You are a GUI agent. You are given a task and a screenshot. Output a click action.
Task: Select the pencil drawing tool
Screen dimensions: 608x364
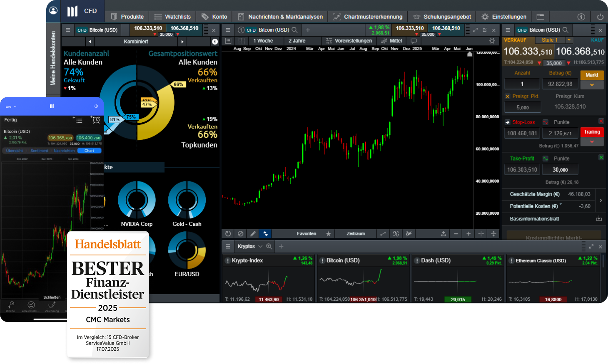click(253, 234)
